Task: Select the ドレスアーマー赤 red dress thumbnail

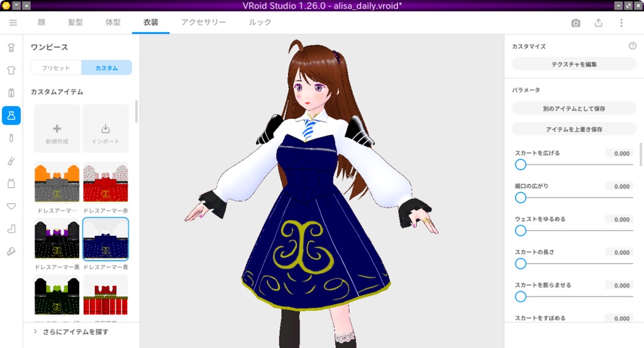Action: 106,183
